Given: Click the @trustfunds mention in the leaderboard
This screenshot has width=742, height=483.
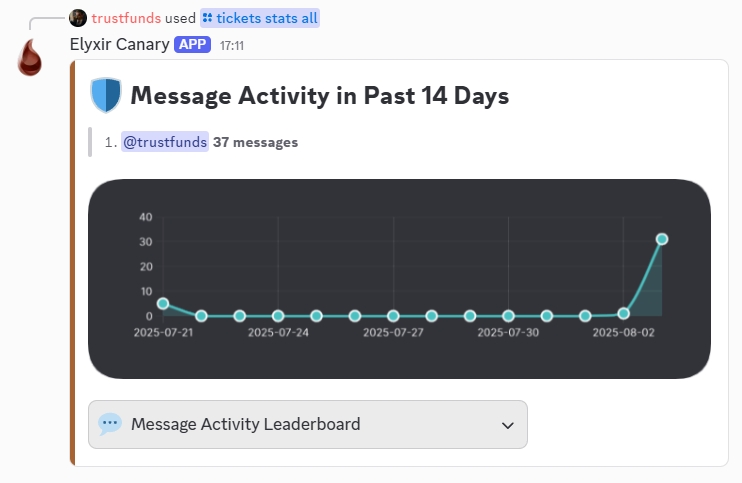Looking at the screenshot, I should click(x=165, y=142).
